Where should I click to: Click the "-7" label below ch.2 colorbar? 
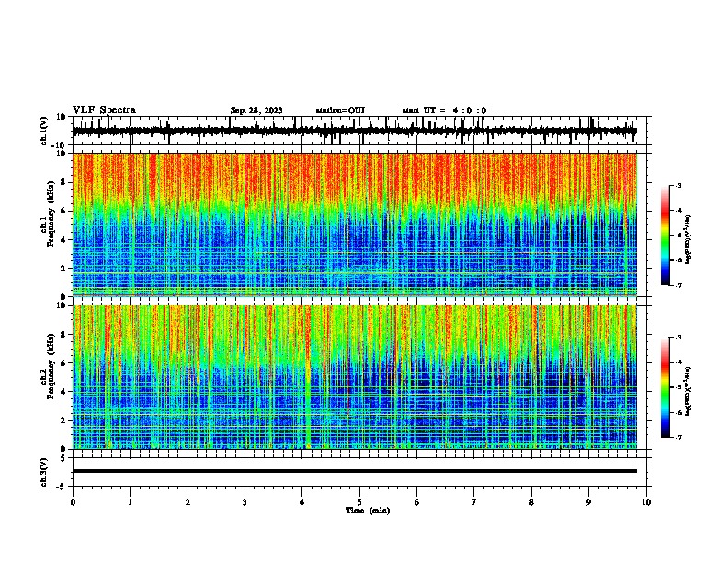pos(677,437)
